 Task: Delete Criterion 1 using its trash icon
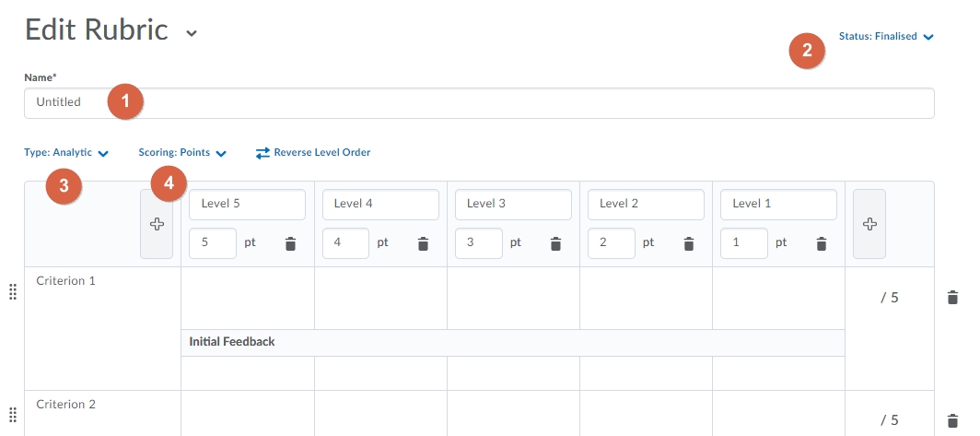(952, 297)
